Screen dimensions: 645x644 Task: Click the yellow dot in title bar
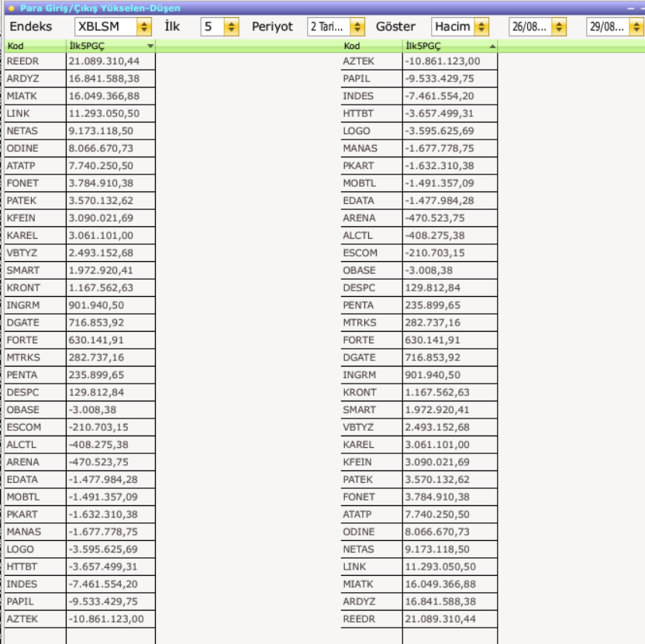click(x=11, y=9)
